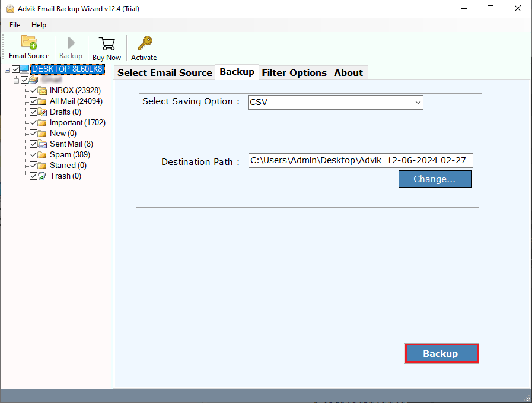Uncheck the DESKTOP-8L60LK8 root checkbox
Image resolution: width=532 pixels, height=403 pixels.
pyautogui.click(x=15, y=69)
